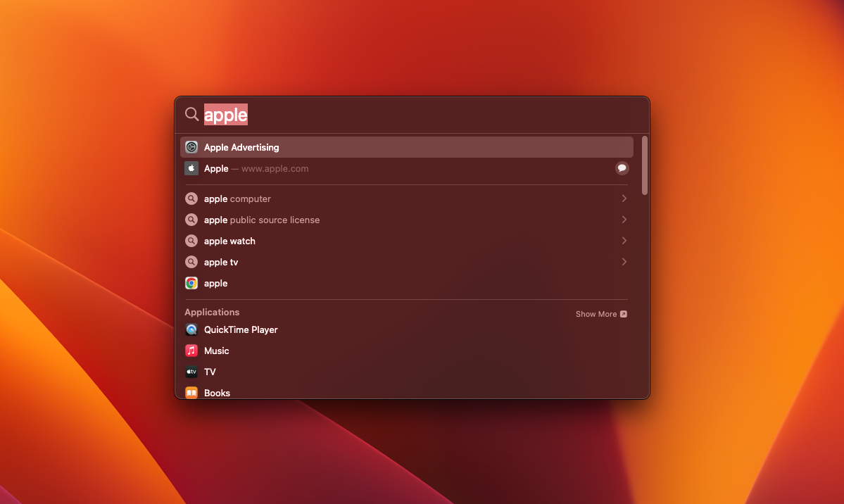
Task: Open the Apple Advertising settings icon
Action: 191,147
